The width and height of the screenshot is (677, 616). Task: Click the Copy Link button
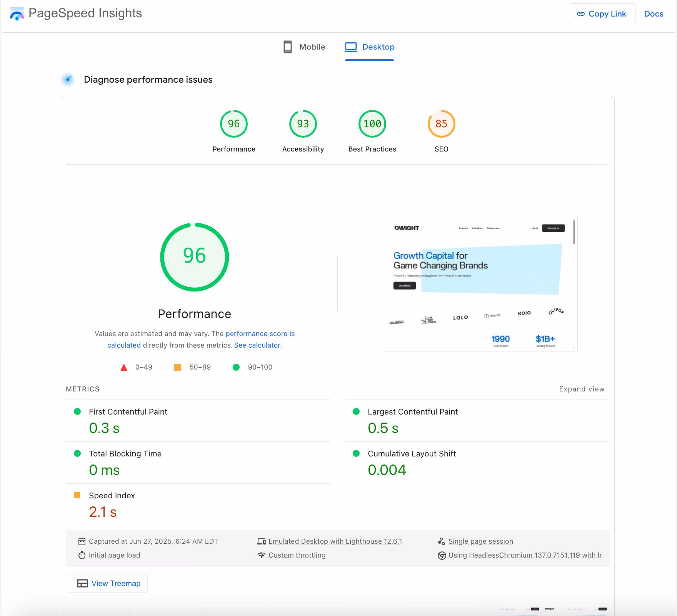pyautogui.click(x=602, y=14)
